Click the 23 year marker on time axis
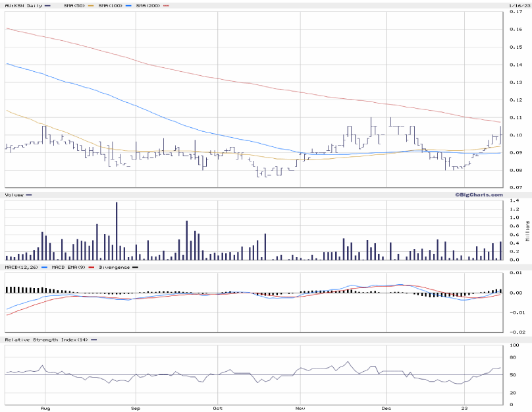The width and height of the screenshot is (532, 412). (x=464, y=408)
